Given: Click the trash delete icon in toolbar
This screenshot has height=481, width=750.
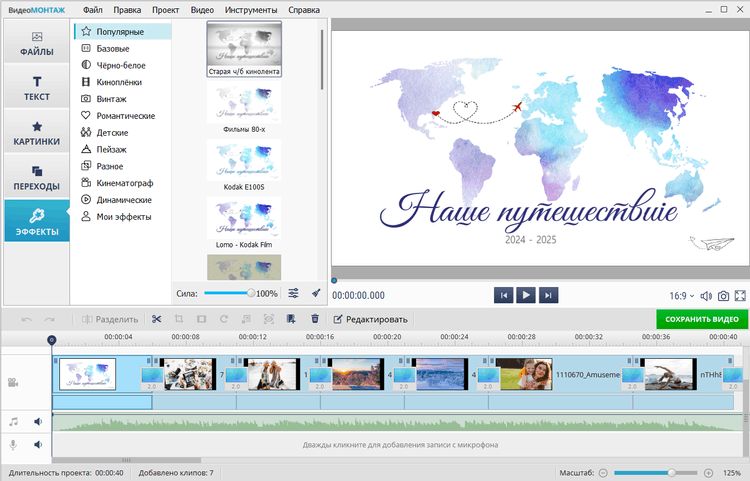Looking at the screenshot, I should point(315,319).
